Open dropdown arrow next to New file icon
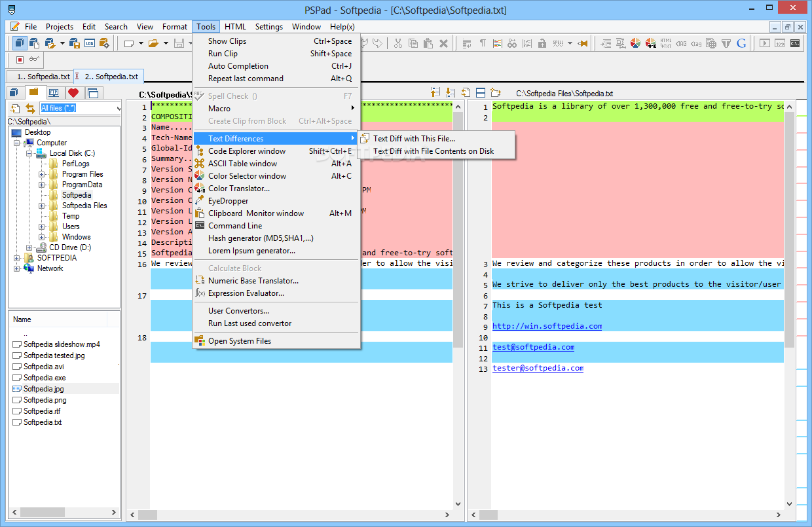Image resolution: width=812 pixels, height=527 pixels. pyautogui.click(x=141, y=43)
